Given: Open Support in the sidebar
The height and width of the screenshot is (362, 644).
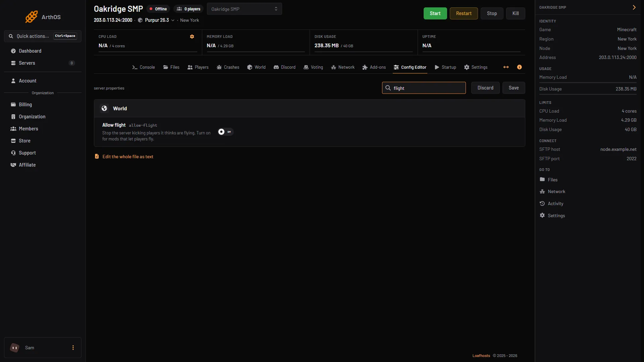Looking at the screenshot, I should coord(43,153).
